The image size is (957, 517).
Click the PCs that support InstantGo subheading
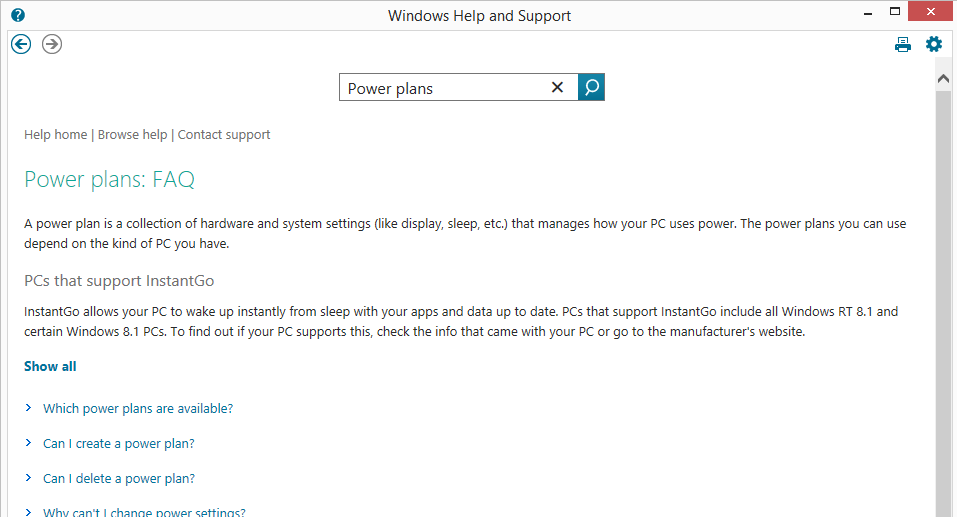(119, 281)
